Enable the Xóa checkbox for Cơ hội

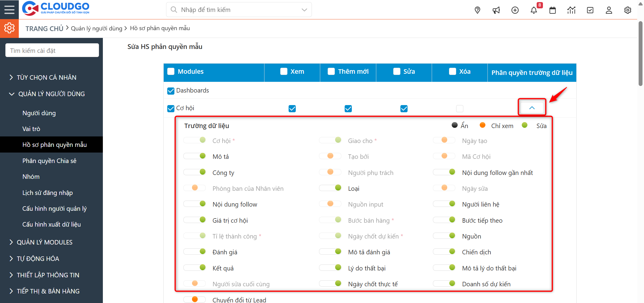click(459, 108)
